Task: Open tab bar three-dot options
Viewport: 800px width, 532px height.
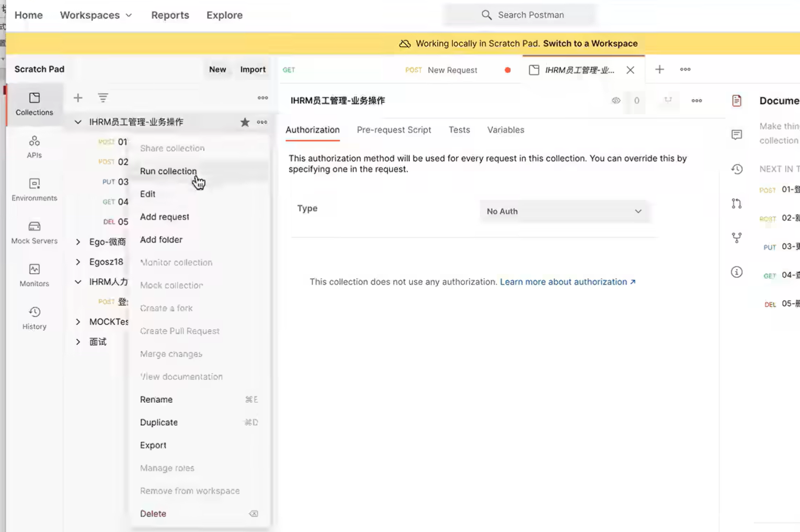Action: 685,69
